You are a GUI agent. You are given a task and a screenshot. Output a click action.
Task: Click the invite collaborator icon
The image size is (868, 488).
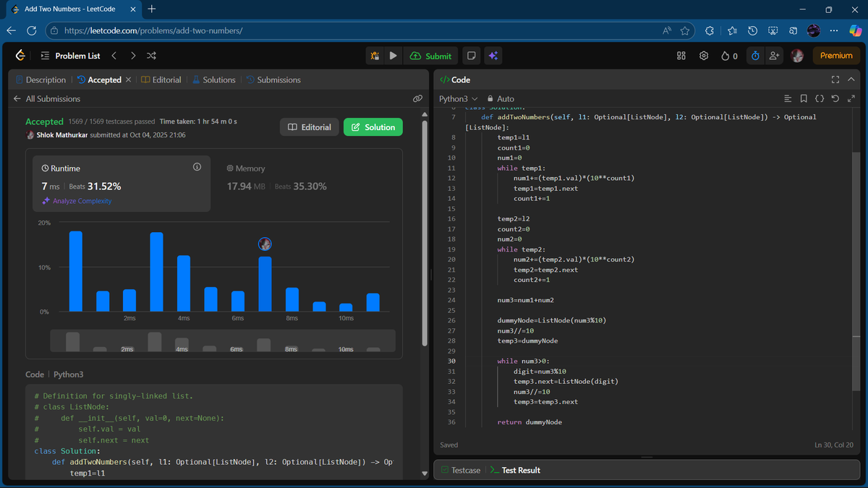coord(774,56)
